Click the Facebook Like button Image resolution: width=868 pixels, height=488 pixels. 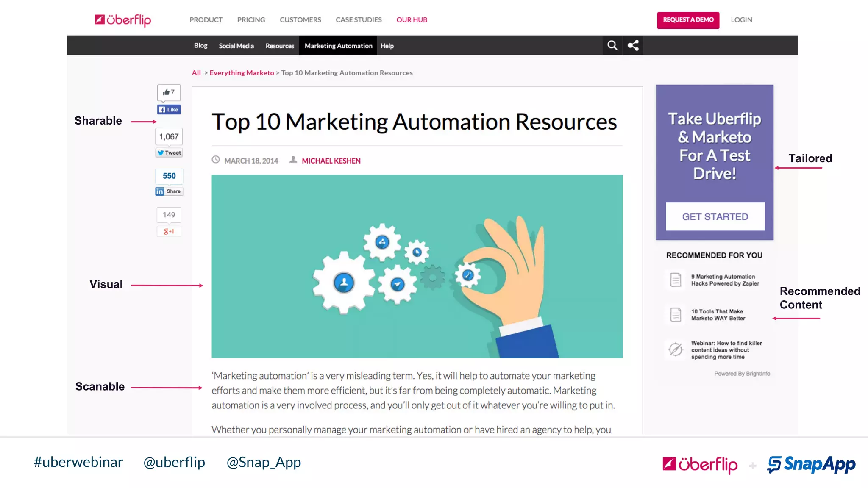click(169, 110)
